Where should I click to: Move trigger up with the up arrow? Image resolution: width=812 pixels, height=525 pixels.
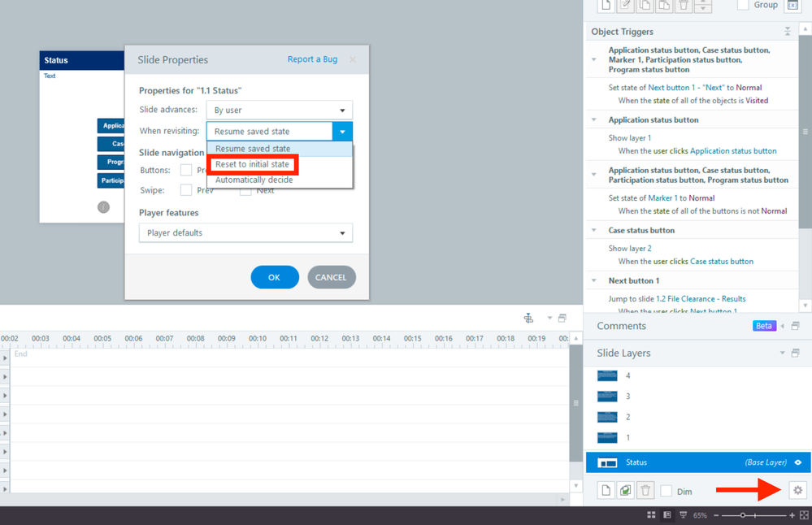point(703,2)
